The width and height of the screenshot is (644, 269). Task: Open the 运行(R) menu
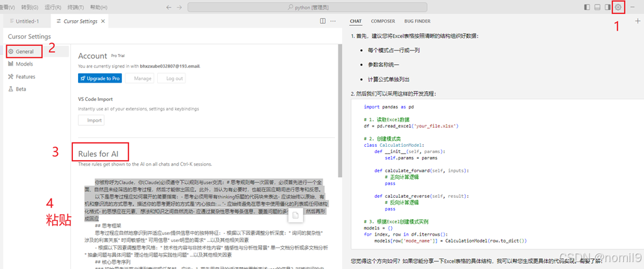(x=53, y=8)
